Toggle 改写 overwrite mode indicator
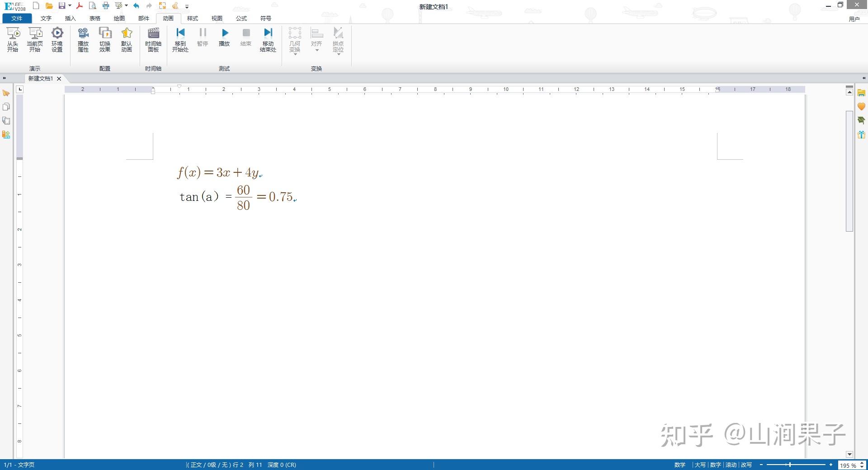The width and height of the screenshot is (868, 470). (x=746, y=465)
